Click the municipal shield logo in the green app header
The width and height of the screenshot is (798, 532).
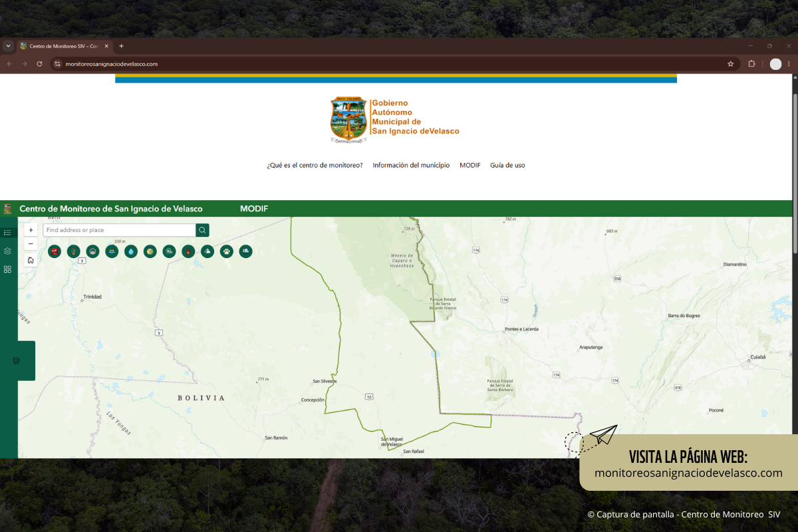(8, 209)
